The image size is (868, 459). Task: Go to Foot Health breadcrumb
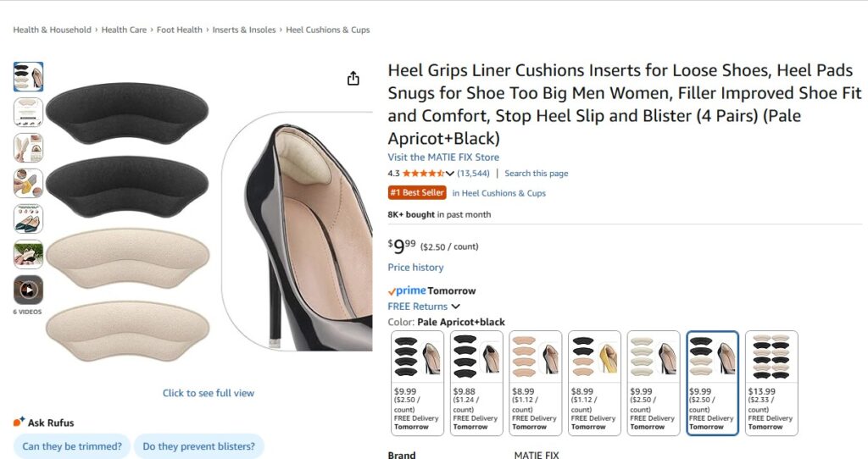click(x=180, y=30)
